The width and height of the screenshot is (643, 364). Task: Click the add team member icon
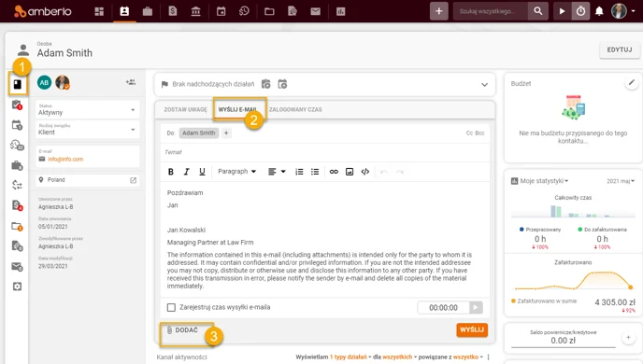pos(131,82)
